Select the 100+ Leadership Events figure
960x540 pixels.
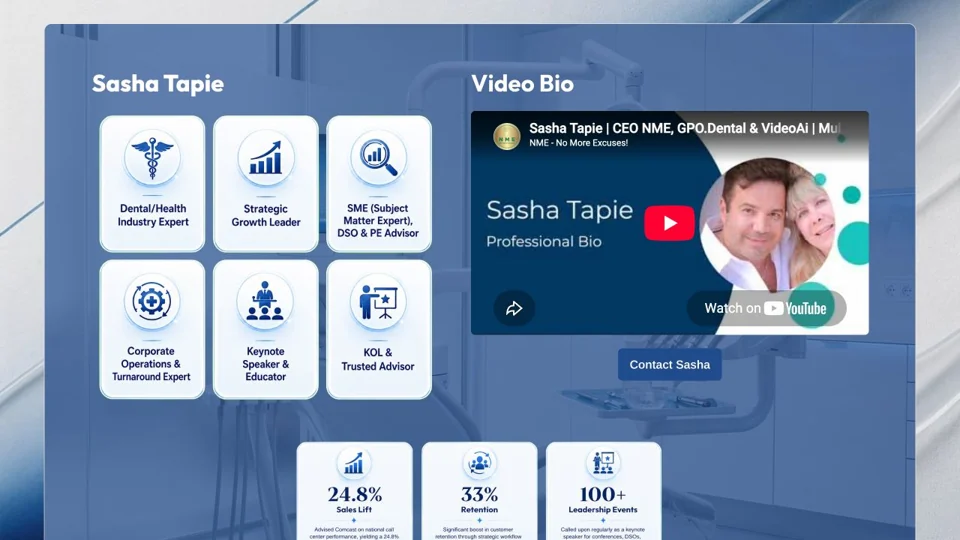603,493
